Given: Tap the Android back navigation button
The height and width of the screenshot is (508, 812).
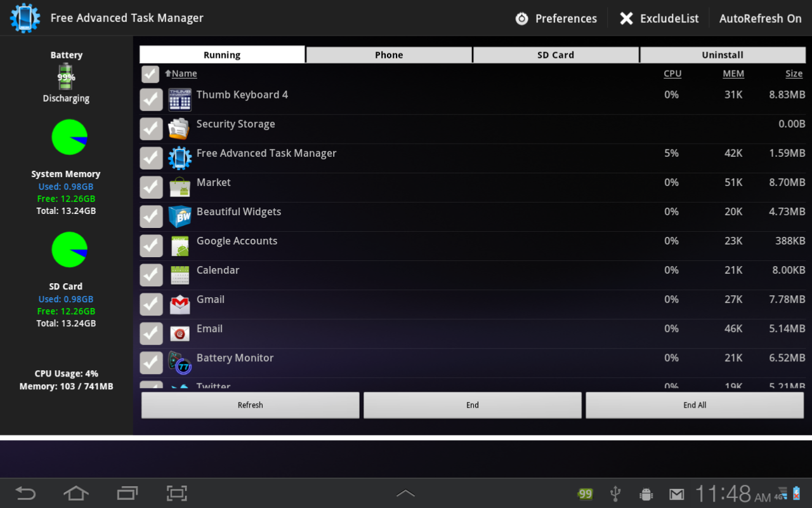Looking at the screenshot, I should 25,493.
